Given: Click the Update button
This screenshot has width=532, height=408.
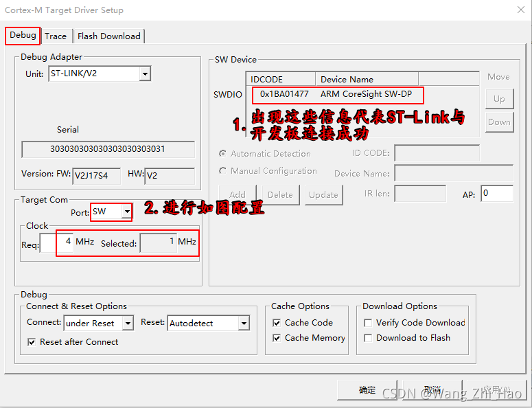Looking at the screenshot, I should click(324, 195).
